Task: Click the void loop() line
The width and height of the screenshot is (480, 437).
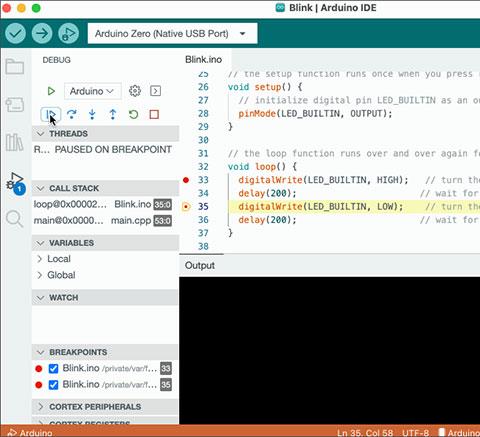Action: point(262,167)
